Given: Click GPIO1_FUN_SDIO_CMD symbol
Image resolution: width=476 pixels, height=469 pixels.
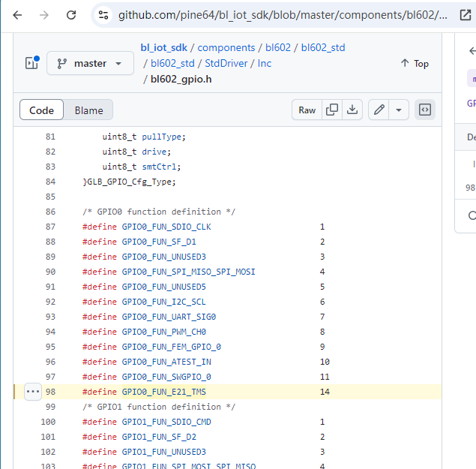Looking at the screenshot, I should coord(166,422).
